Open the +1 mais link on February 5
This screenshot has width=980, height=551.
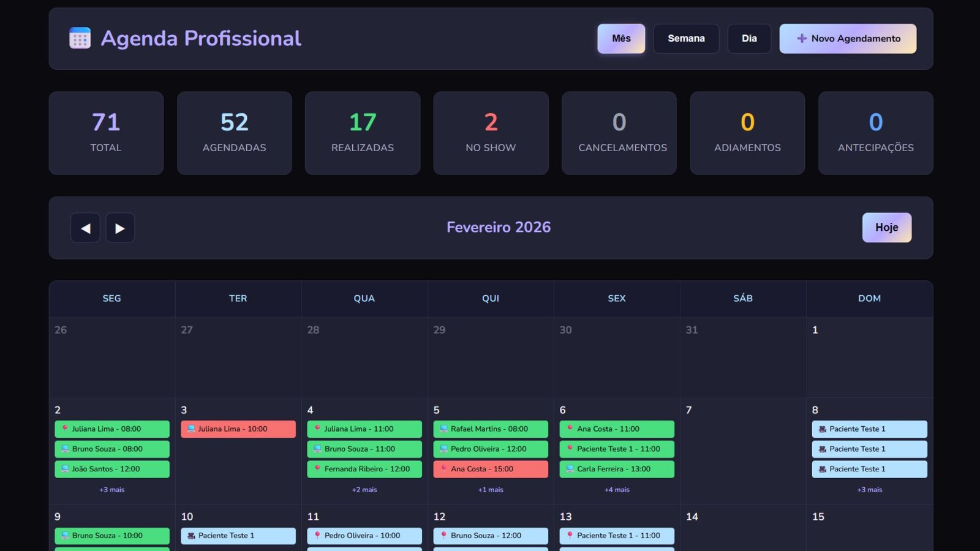490,489
